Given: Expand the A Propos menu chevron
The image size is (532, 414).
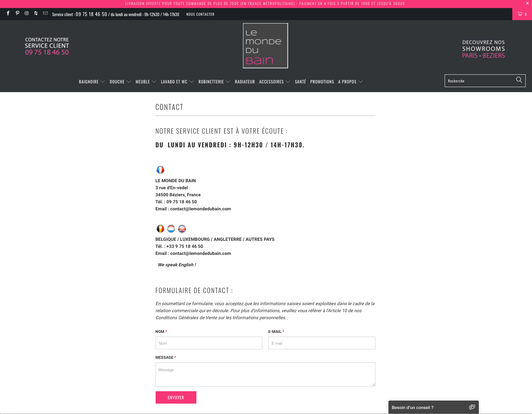Looking at the screenshot, I should tap(360, 82).
